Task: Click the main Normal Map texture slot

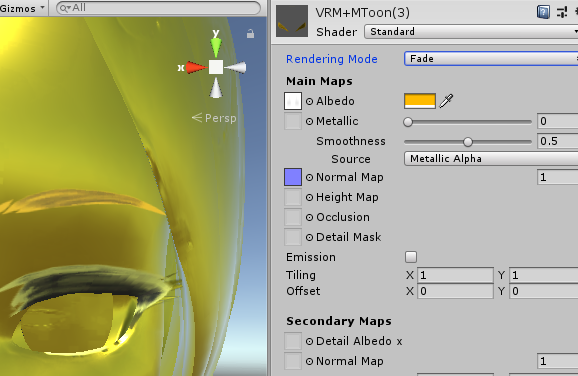Action: pyautogui.click(x=293, y=177)
